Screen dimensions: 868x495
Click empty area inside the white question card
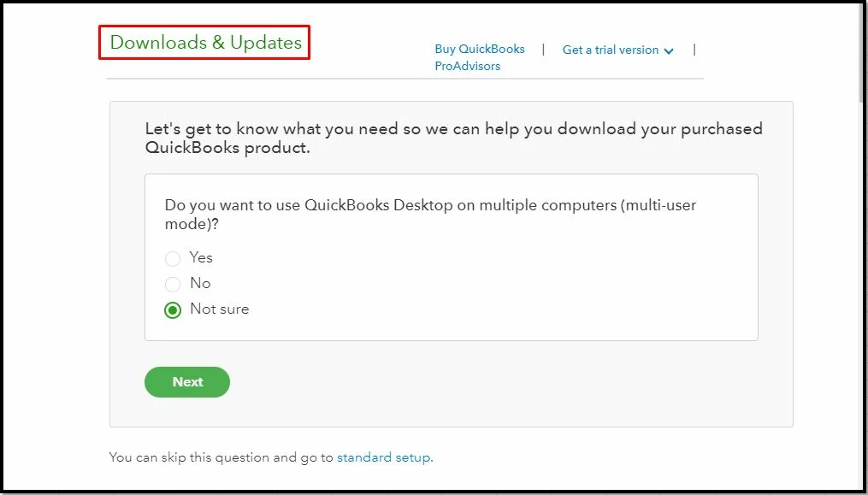pyautogui.click(x=499, y=288)
